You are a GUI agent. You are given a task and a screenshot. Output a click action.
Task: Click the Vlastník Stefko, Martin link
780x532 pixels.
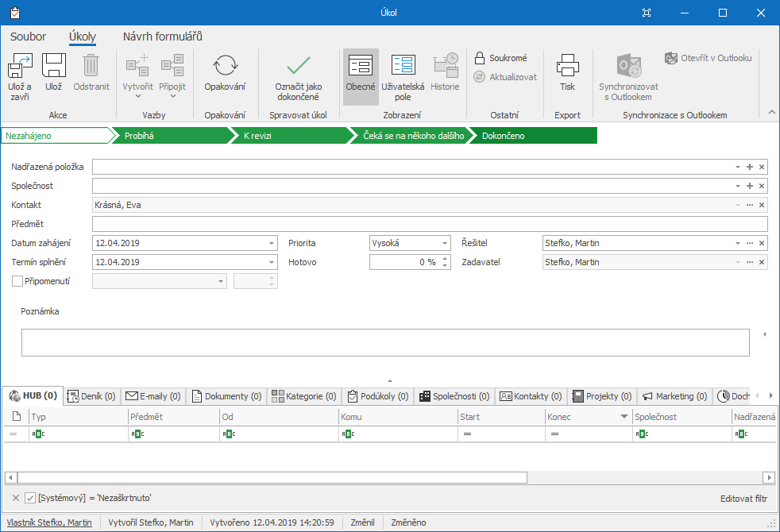click(x=48, y=522)
